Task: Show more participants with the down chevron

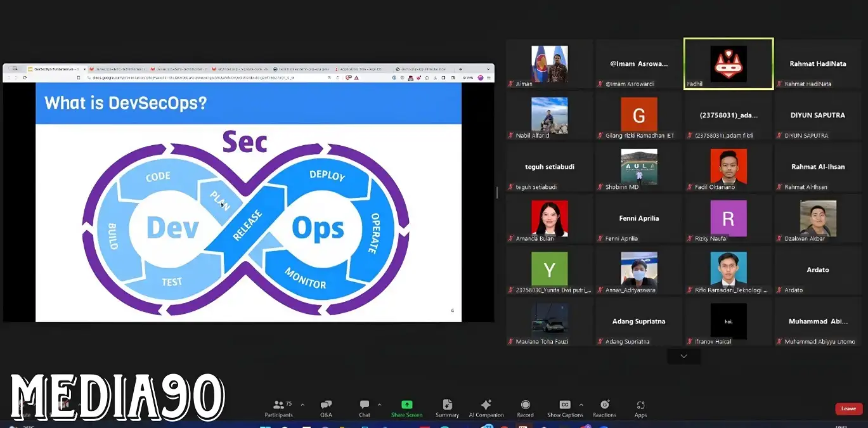Action: (x=683, y=356)
